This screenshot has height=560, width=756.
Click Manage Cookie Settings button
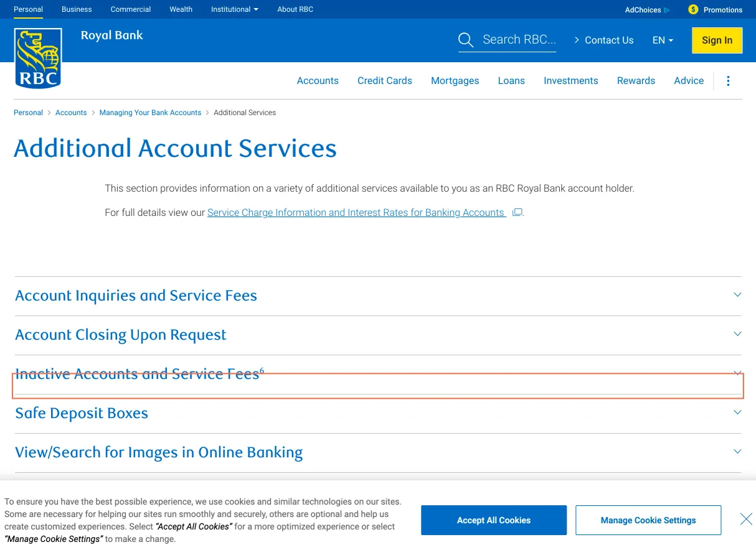coord(648,520)
